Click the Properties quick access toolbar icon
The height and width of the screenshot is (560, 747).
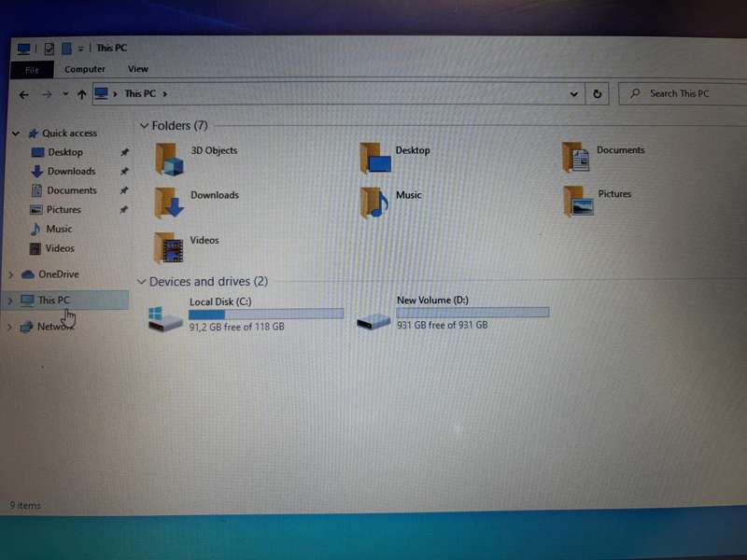point(49,49)
